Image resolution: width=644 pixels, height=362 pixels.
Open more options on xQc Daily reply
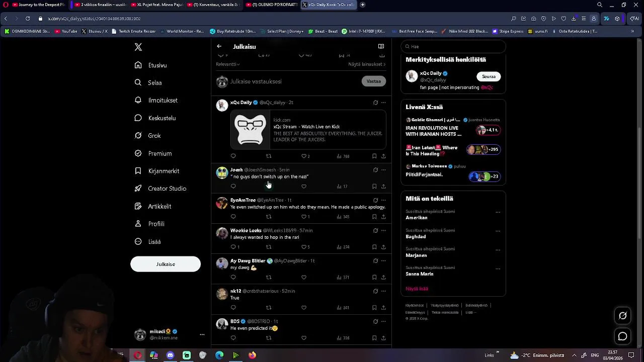point(383,103)
